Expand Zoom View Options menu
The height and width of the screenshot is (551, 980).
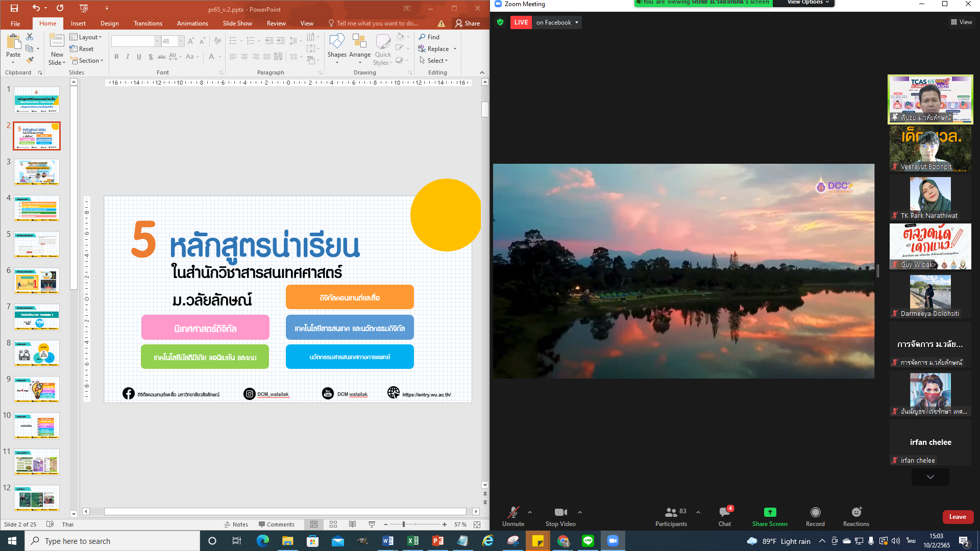(807, 3)
